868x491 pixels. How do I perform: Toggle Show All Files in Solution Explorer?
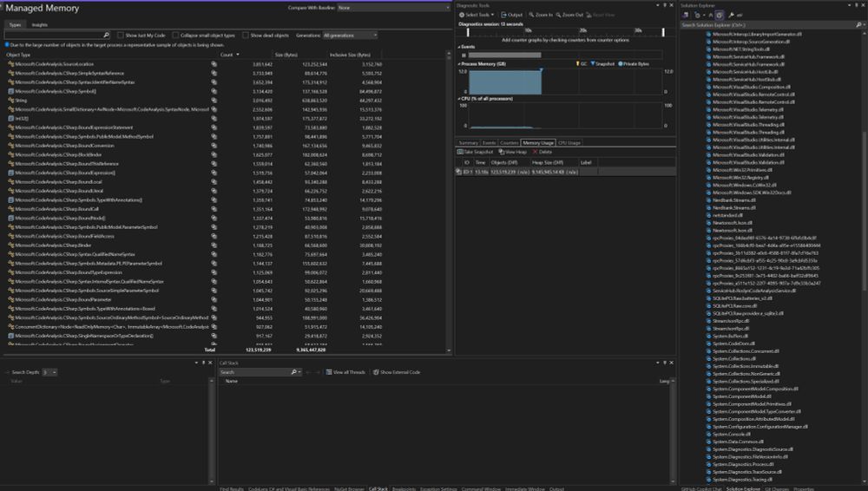tap(719, 15)
